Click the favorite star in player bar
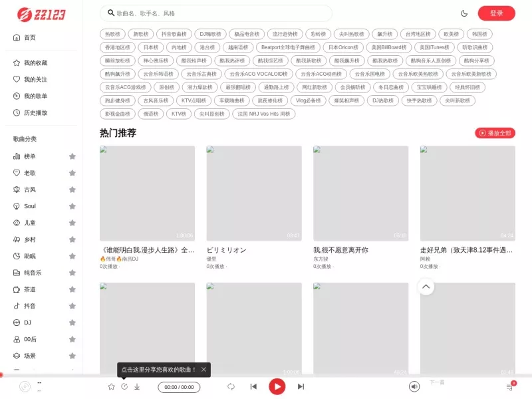 pos(111,387)
